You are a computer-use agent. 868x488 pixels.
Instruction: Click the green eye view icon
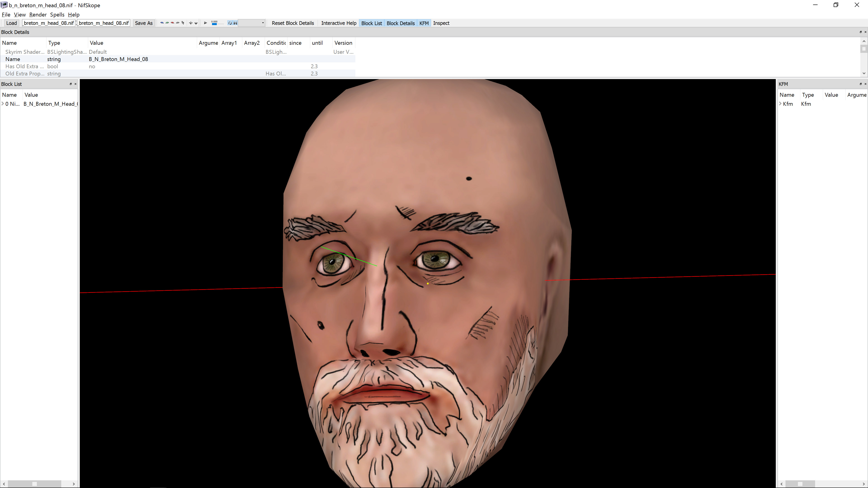[x=167, y=23]
